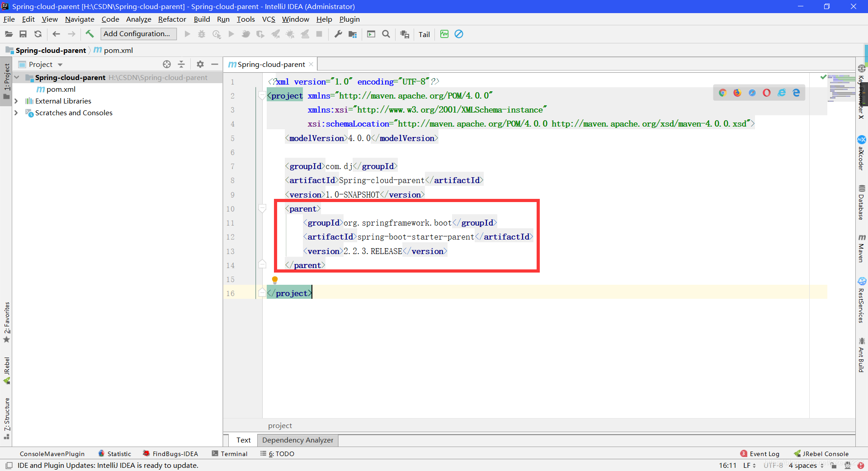Open pom in Edge browser icon

click(x=797, y=93)
